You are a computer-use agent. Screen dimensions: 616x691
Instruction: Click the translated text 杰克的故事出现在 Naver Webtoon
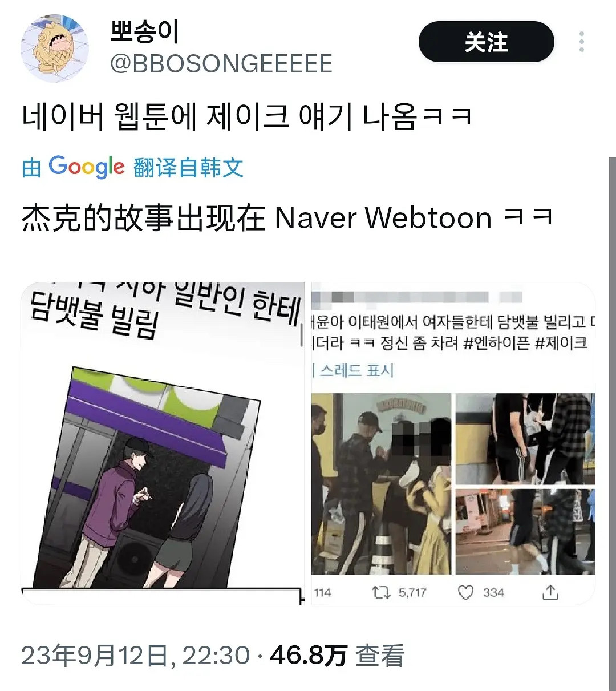[257, 218]
